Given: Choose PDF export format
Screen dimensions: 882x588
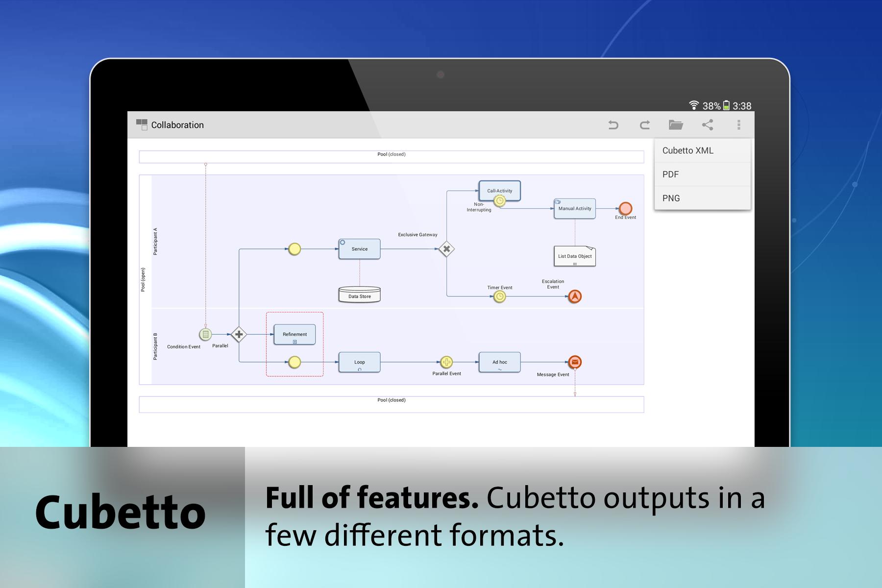Looking at the screenshot, I should click(x=703, y=174).
